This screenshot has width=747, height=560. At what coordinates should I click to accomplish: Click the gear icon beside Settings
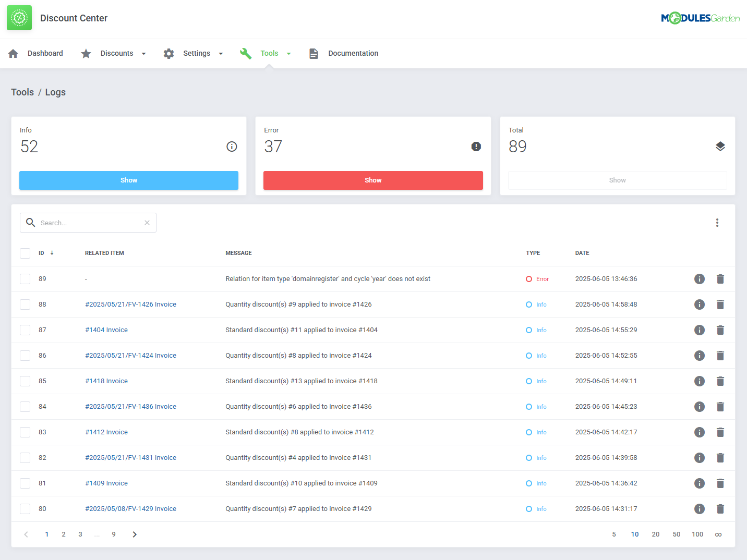[168, 53]
